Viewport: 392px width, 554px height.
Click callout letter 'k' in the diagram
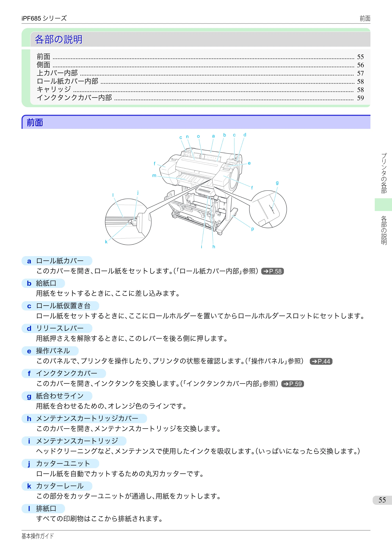pos(106,242)
